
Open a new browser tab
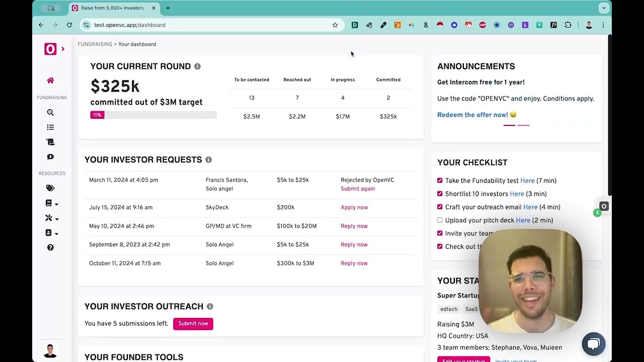tap(168, 8)
